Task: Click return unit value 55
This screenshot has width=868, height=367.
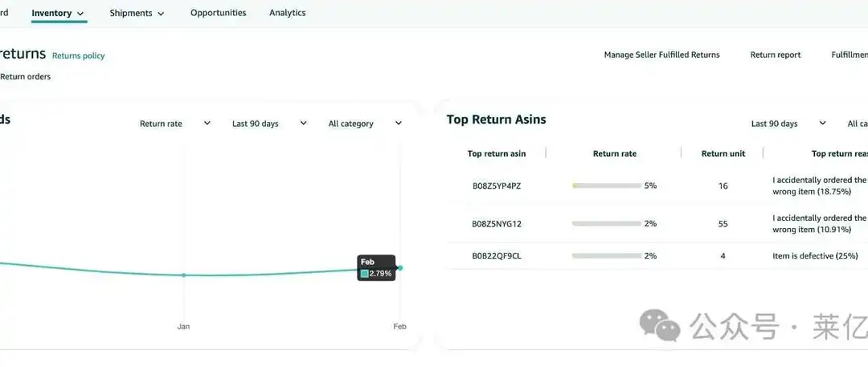Action: 723,223
